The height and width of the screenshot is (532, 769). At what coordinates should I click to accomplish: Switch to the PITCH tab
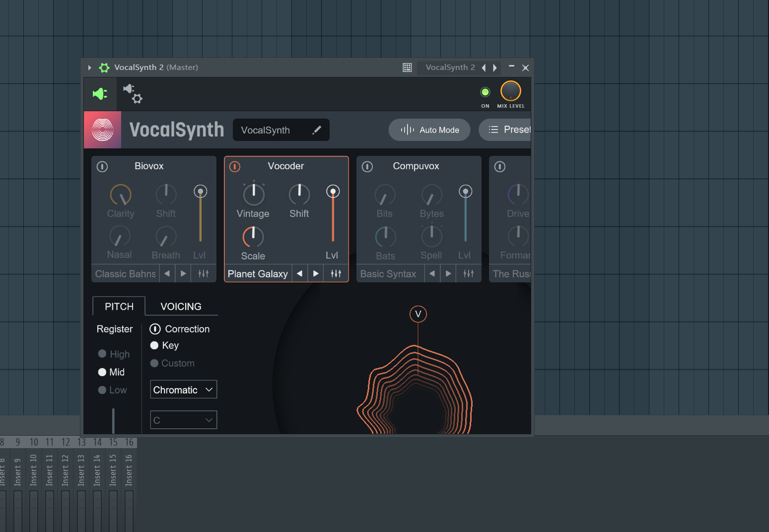[x=119, y=306]
